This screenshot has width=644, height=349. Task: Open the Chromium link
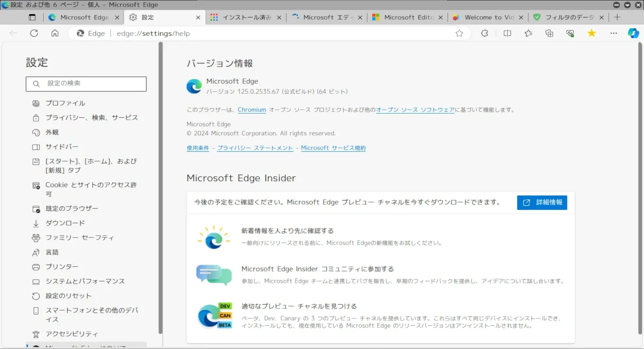coord(251,110)
